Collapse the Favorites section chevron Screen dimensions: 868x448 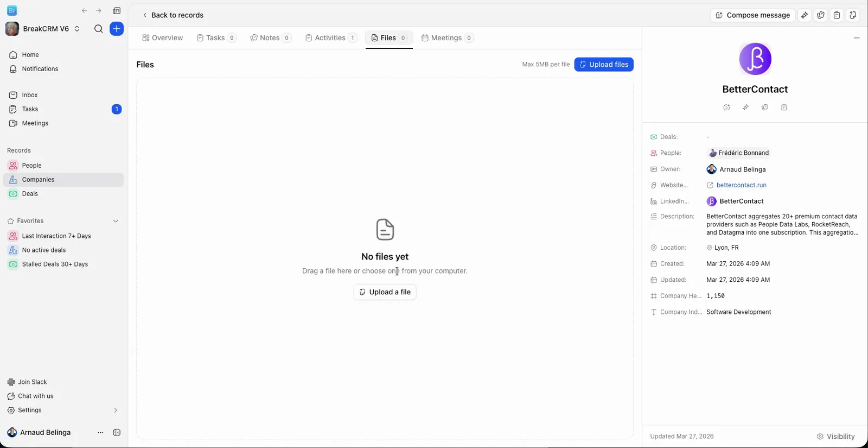(x=116, y=221)
